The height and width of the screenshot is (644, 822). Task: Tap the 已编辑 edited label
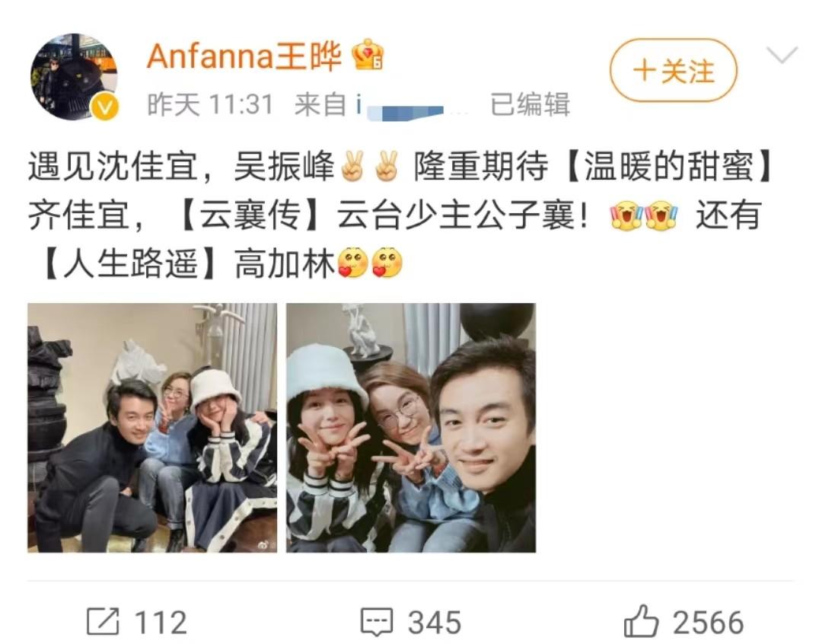(x=530, y=104)
